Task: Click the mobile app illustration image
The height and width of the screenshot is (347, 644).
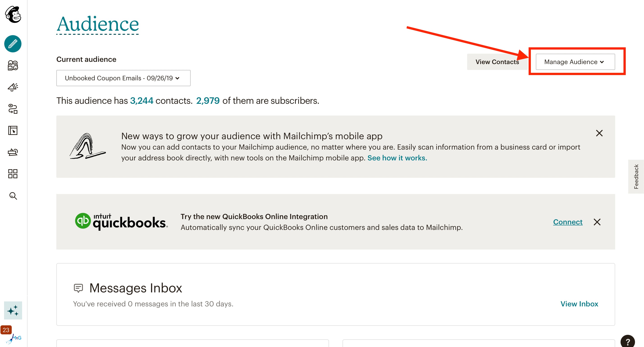Action: coord(87,146)
